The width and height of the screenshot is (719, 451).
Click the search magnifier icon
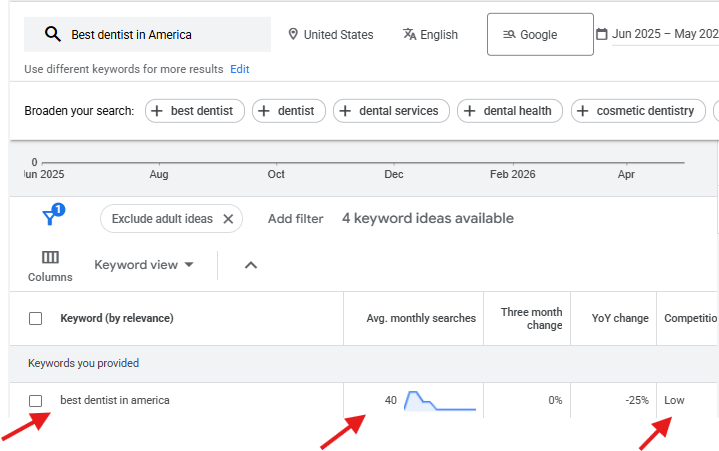click(x=53, y=34)
